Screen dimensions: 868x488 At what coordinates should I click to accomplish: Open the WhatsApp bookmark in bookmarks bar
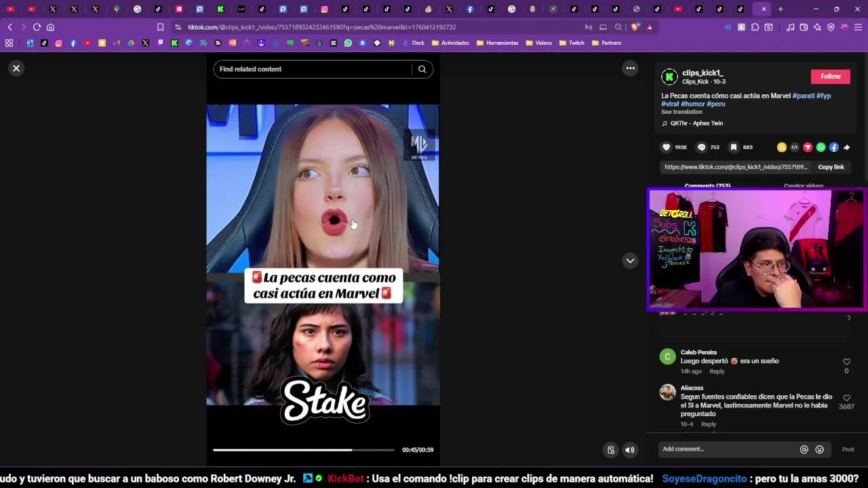(x=348, y=43)
